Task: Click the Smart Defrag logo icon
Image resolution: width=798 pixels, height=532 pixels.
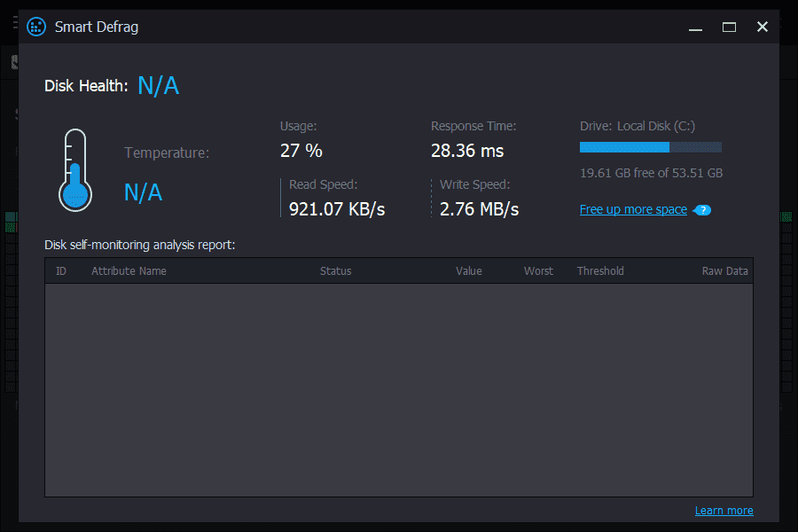Action: coord(36,27)
